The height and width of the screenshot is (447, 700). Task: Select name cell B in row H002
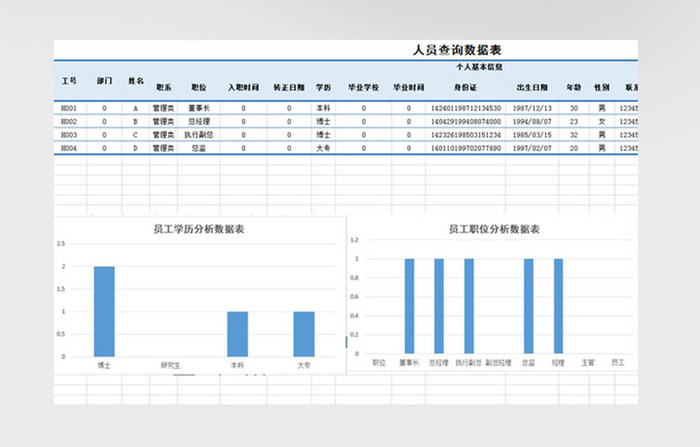136,121
